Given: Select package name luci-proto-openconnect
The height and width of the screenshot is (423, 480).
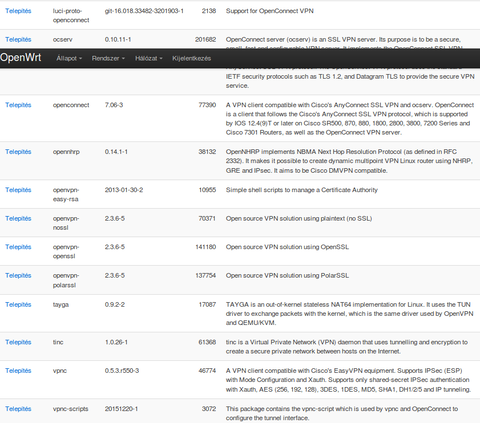Looking at the screenshot, I should point(71,16).
